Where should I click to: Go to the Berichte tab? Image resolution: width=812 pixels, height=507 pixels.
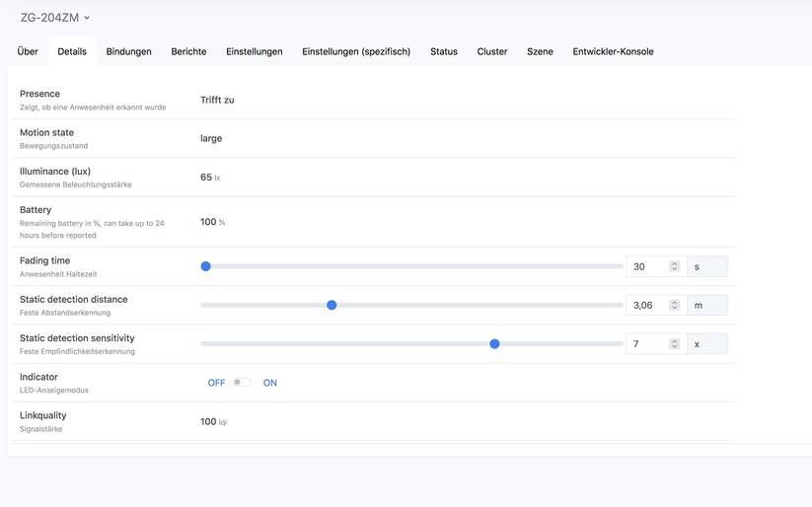coord(188,51)
